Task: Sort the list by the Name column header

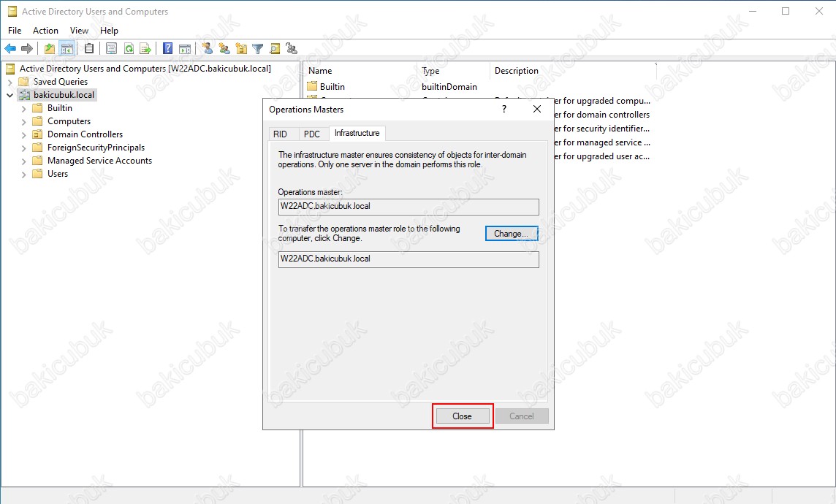Action: click(360, 71)
